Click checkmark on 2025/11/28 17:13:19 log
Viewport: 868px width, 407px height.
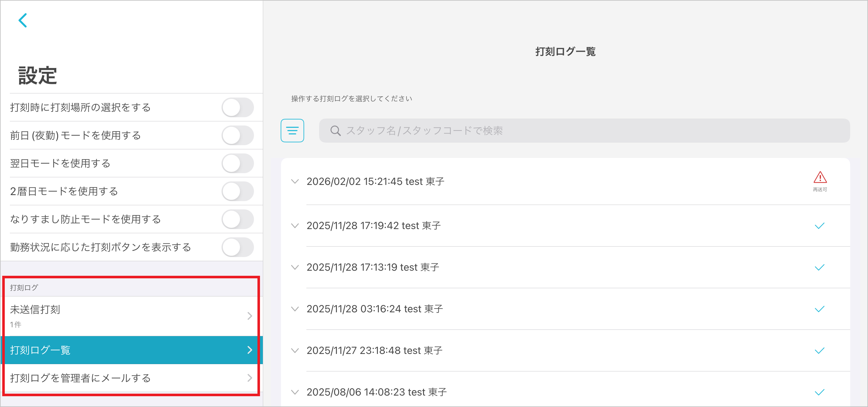[x=819, y=268]
